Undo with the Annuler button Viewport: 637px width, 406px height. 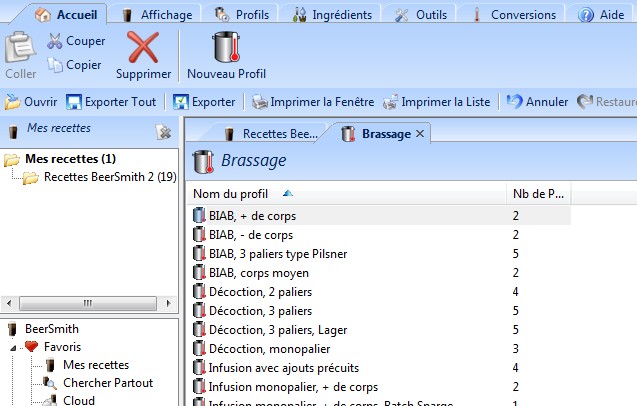pos(537,102)
